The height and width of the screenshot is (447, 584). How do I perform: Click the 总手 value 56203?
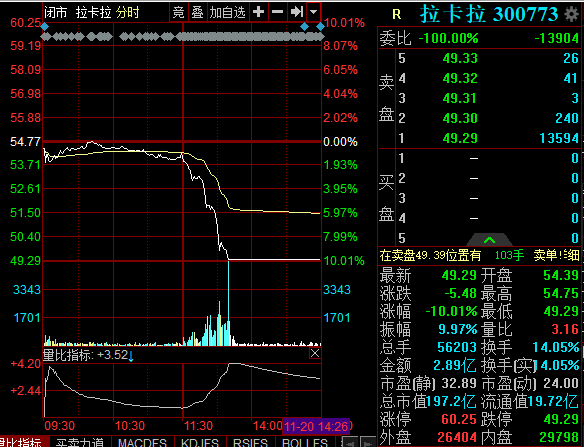pyautogui.click(x=457, y=347)
